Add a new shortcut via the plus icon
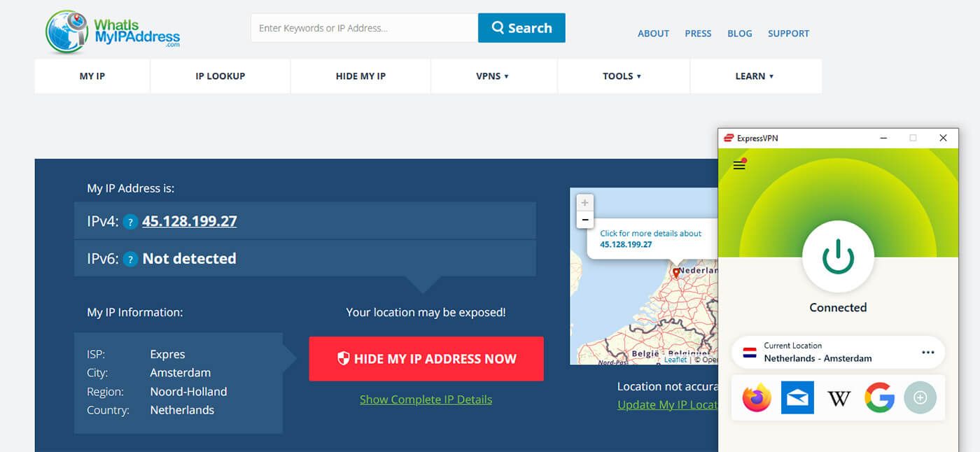The height and width of the screenshot is (452, 980). click(920, 397)
